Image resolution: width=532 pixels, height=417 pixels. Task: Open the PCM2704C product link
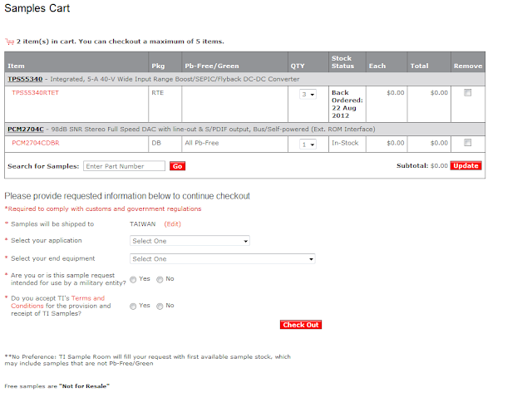point(24,130)
